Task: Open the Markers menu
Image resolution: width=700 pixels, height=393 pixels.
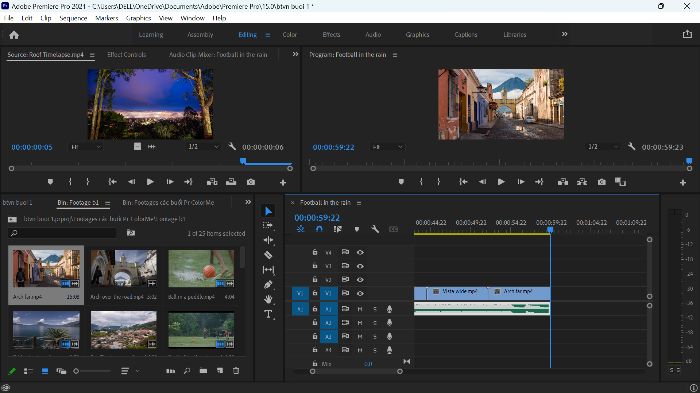Action: click(107, 18)
